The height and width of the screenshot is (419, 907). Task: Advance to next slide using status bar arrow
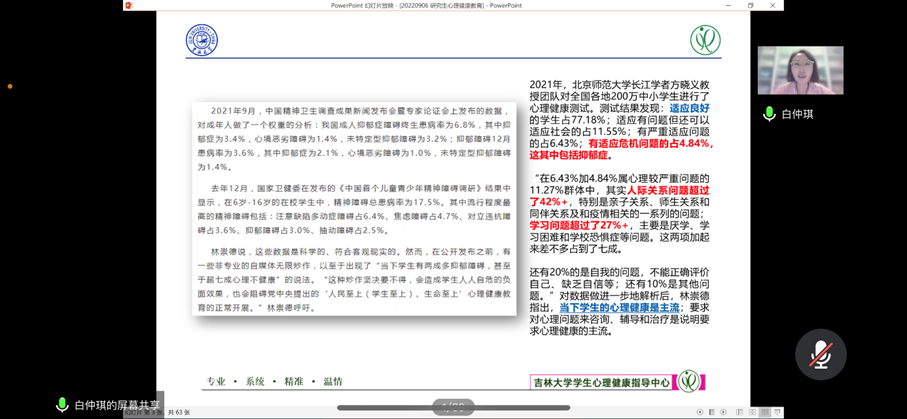pos(723,412)
